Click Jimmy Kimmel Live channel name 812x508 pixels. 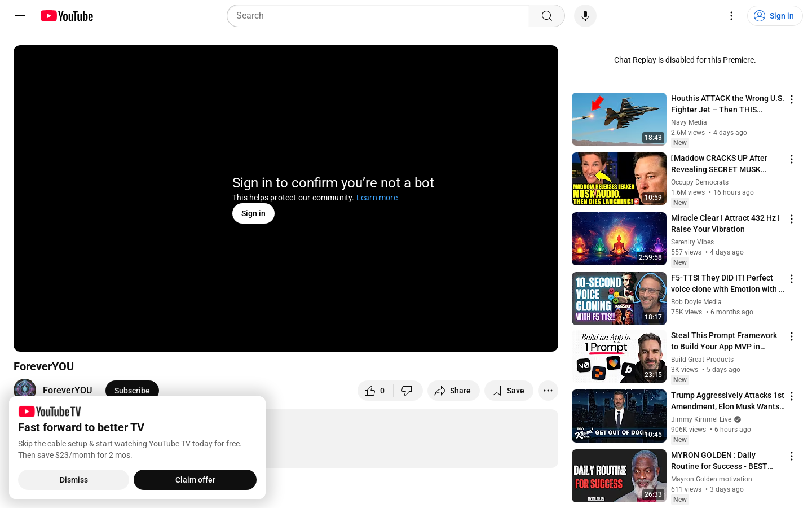click(x=701, y=419)
